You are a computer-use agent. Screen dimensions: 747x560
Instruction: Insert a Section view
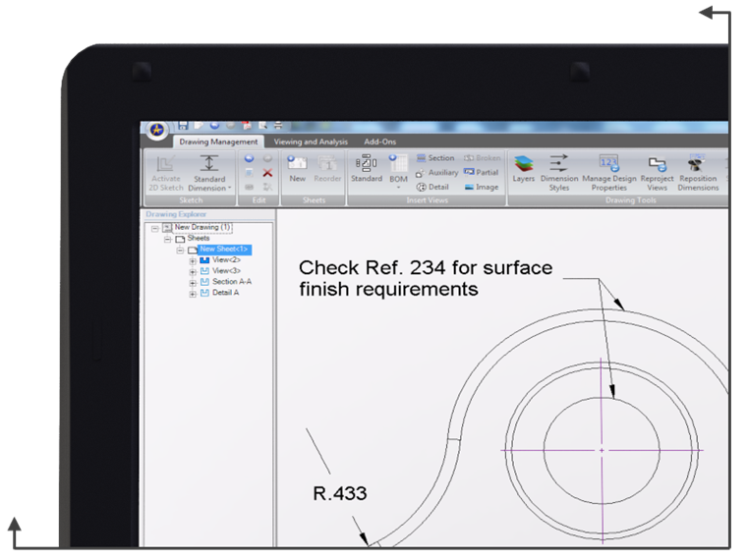tap(435, 157)
